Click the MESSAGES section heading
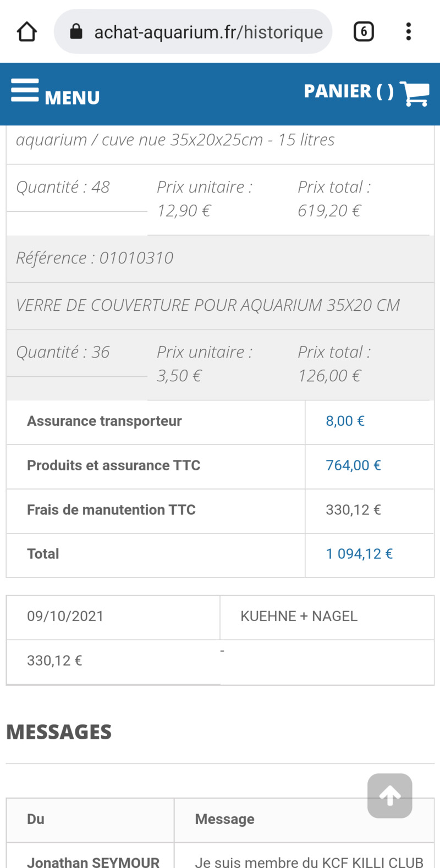This screenshot has height=868, width=440. click(x=59, y=732)
